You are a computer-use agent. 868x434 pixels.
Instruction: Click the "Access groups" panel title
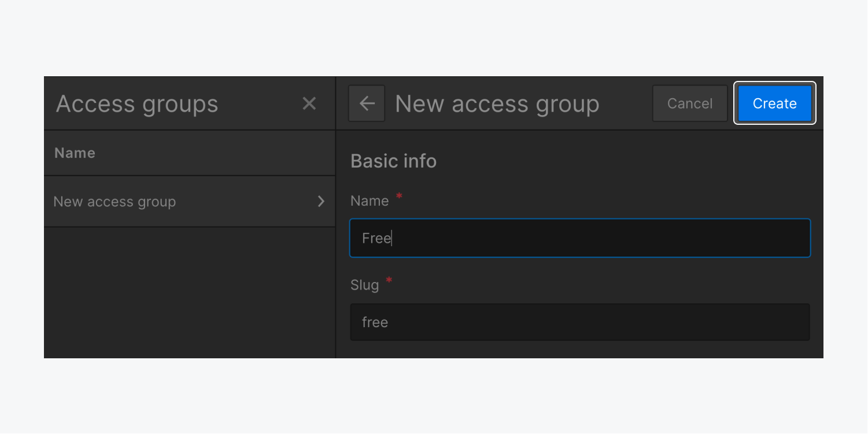tap(137, 104)
